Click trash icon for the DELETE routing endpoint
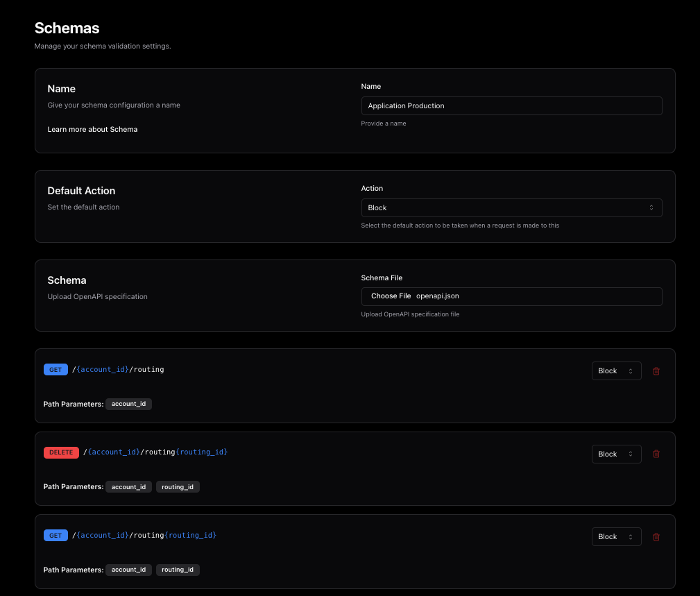The height and width of the screenshot is (596, 700). [x=656, y=454]
